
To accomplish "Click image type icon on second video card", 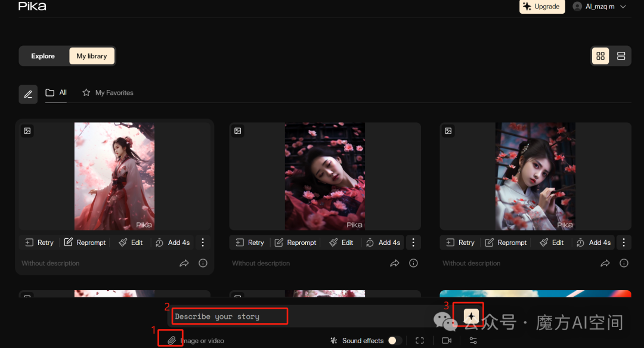I will (x=238, y=131).
